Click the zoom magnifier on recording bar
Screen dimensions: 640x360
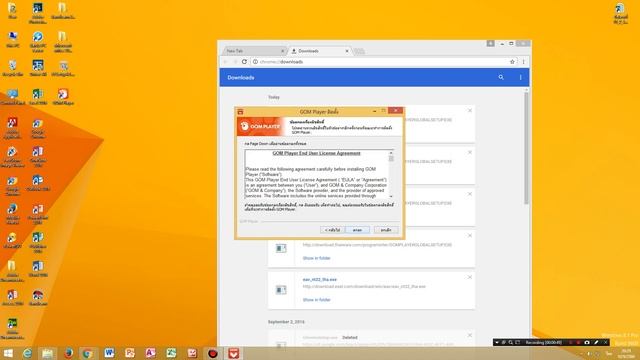(511, 342)
